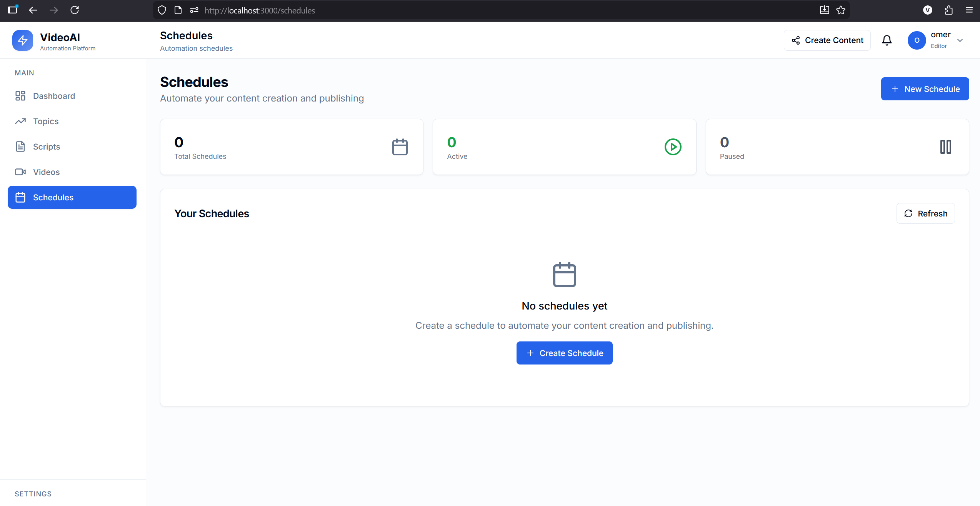980x506 pixels.
Task: Click the install/download page icon in address bar
Action: point(825,10)
